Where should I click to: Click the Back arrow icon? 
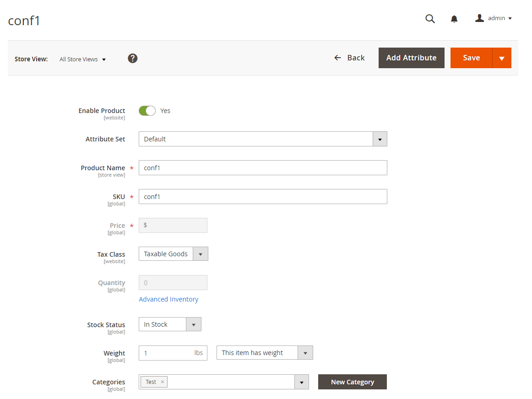coord(337,58)
